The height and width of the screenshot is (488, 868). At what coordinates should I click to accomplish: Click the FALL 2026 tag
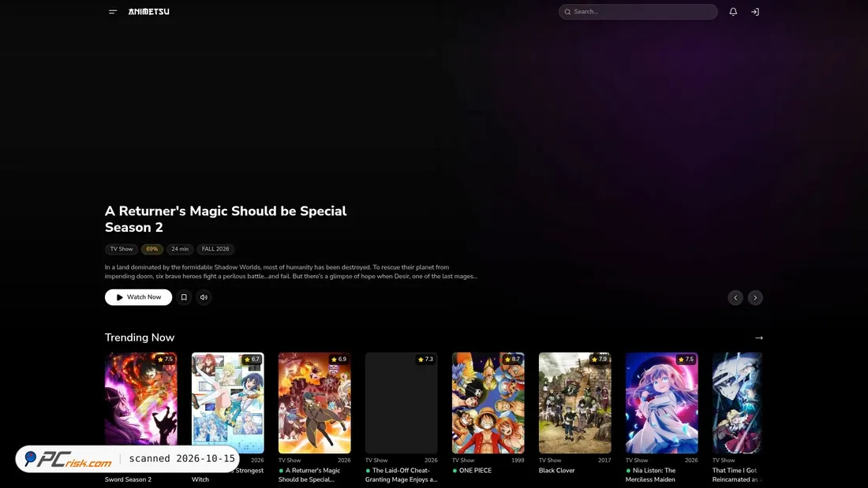(215, 249)
